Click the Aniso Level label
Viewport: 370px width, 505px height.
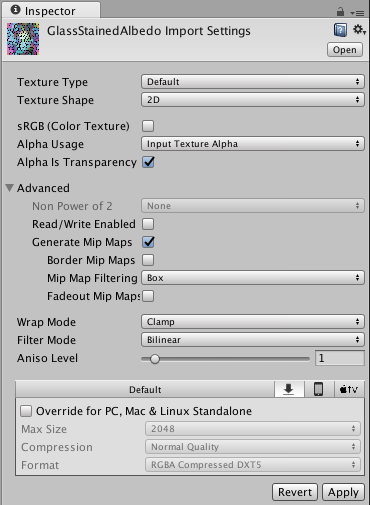pos(47,358)
